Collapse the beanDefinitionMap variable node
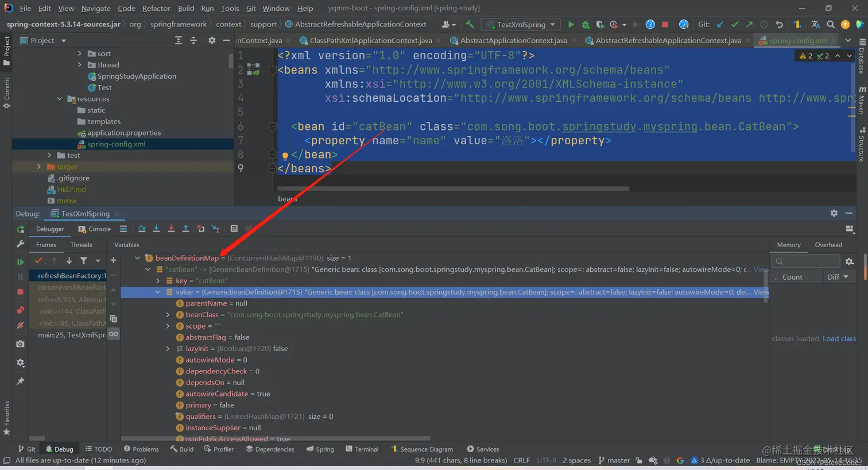 pyautogui.click(x=137, y=258)
